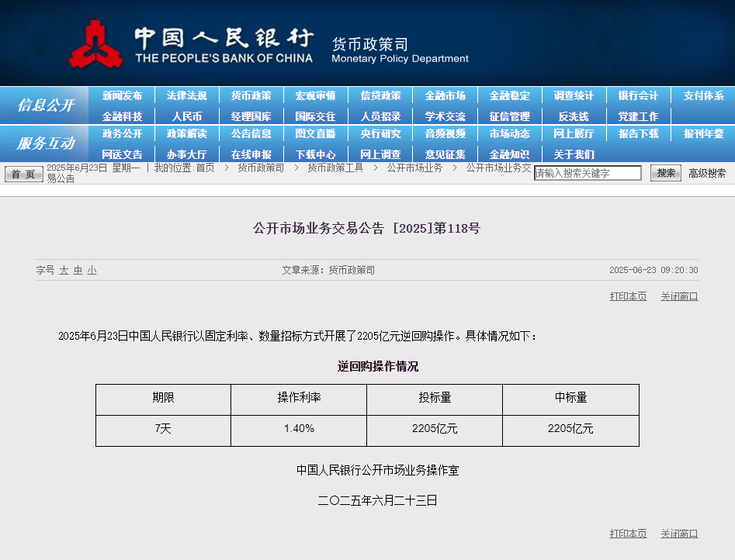Select 公告信息 in service navigation
Image resolution: width=735 pixels, height=560 pixels.
coord(251,133)
